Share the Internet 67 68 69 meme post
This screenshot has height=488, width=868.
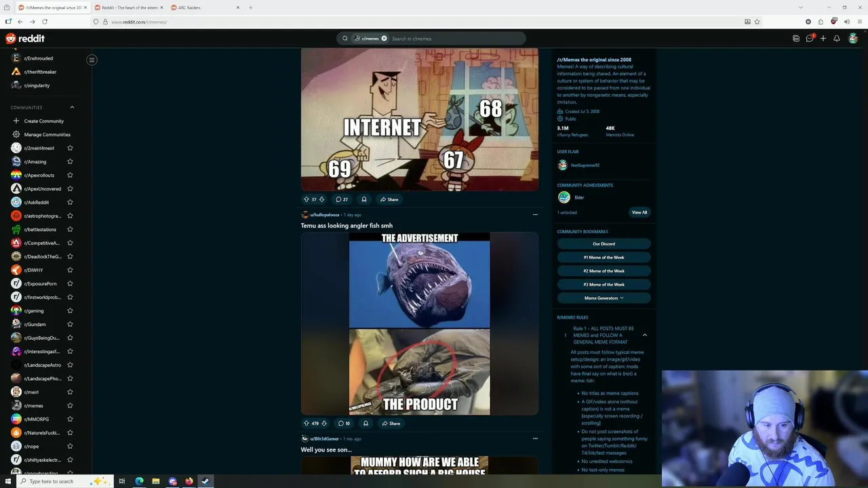[x=389, y=199]
